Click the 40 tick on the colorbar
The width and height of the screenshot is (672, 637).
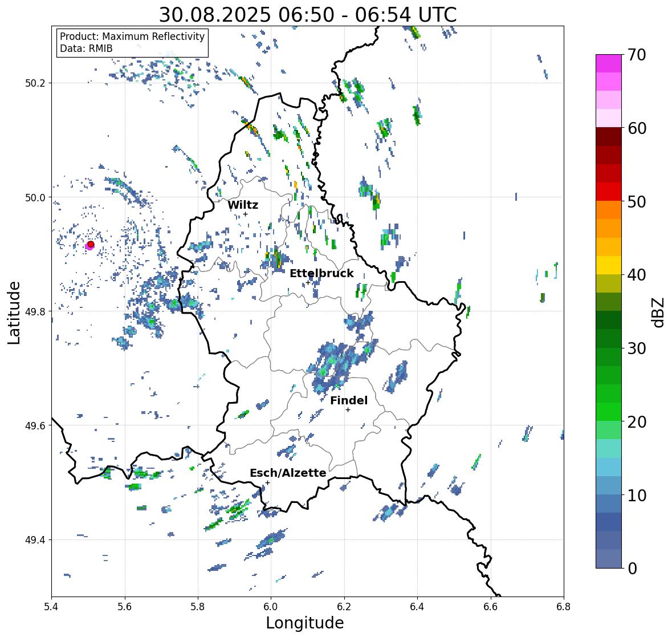pos(637,275)
